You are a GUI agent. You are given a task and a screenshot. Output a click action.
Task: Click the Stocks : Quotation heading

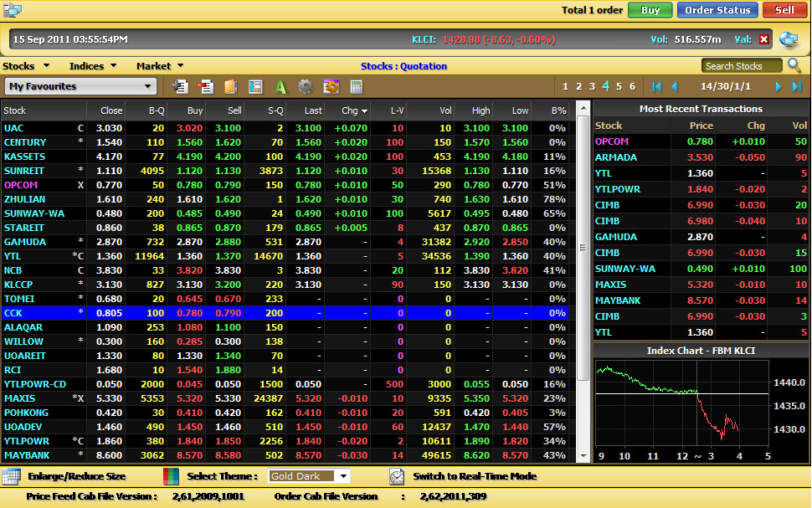[x=403, y=66]
